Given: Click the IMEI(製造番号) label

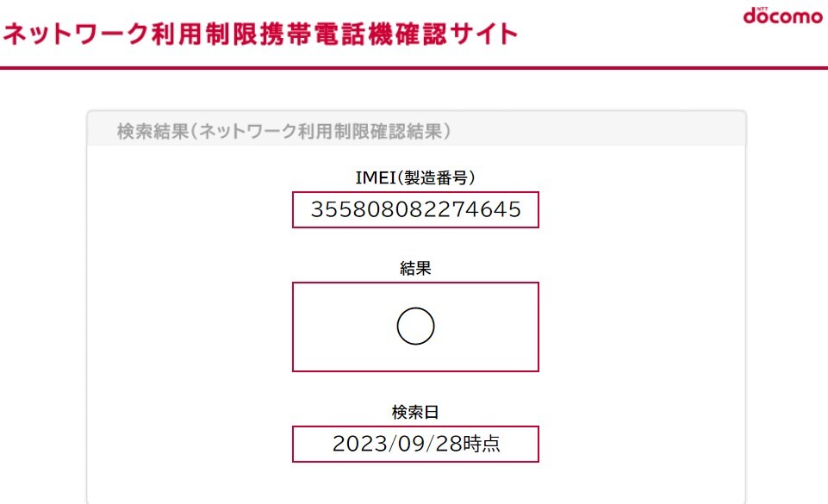Looking at the screenshot, I should pyautogui.click(x=415, y=177).
